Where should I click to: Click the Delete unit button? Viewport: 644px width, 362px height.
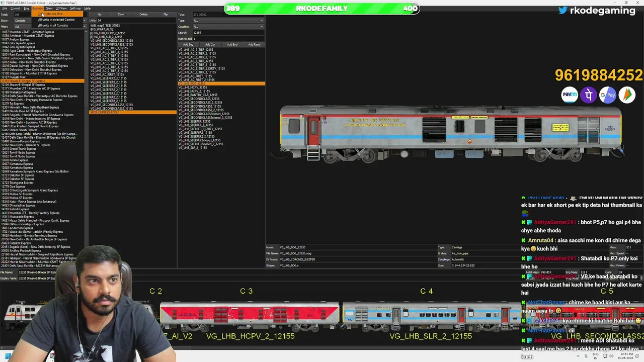[143, 15]
